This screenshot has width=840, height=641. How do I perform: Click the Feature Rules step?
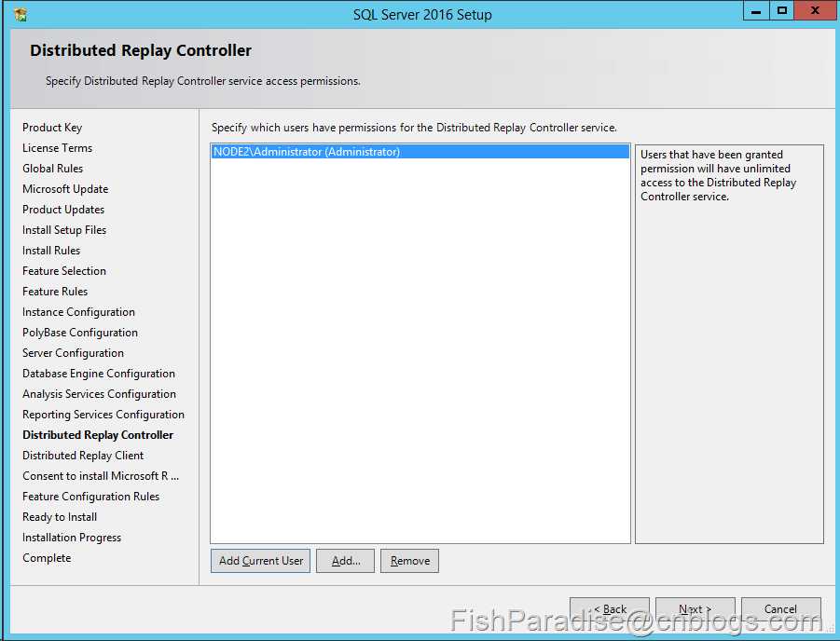click(x=55, y=292)
